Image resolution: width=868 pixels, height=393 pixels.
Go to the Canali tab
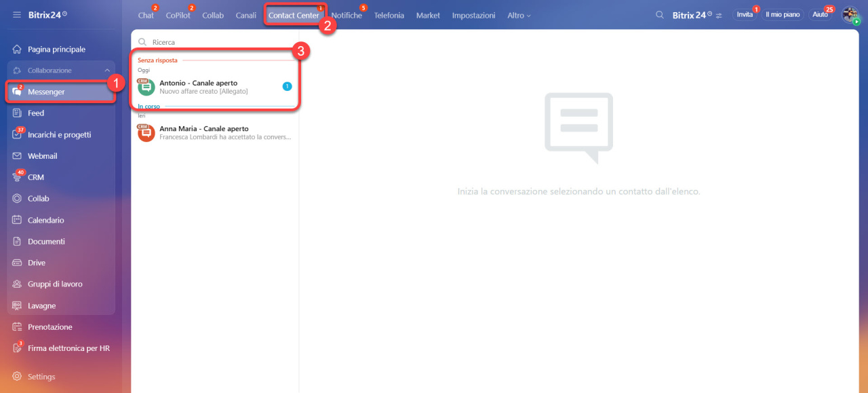pos(246,15)
